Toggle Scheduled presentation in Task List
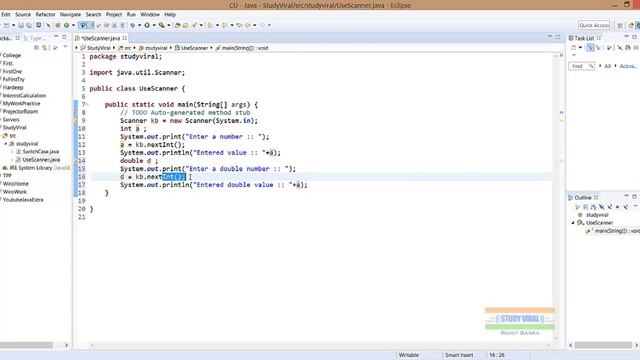640x360 pixels. [x=598, y=48]
